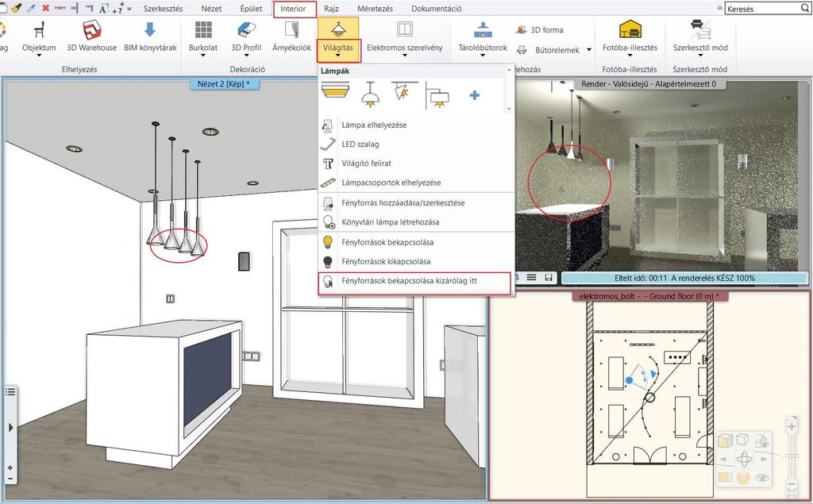Choose the wall lamp type in Lámpák
Screen dimensions: 813x504
[x=437, y=95]
